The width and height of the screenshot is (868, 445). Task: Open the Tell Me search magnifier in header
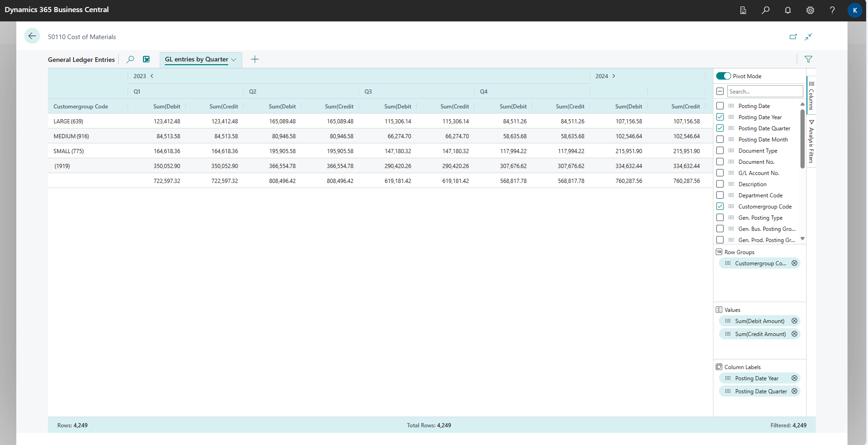766,10
